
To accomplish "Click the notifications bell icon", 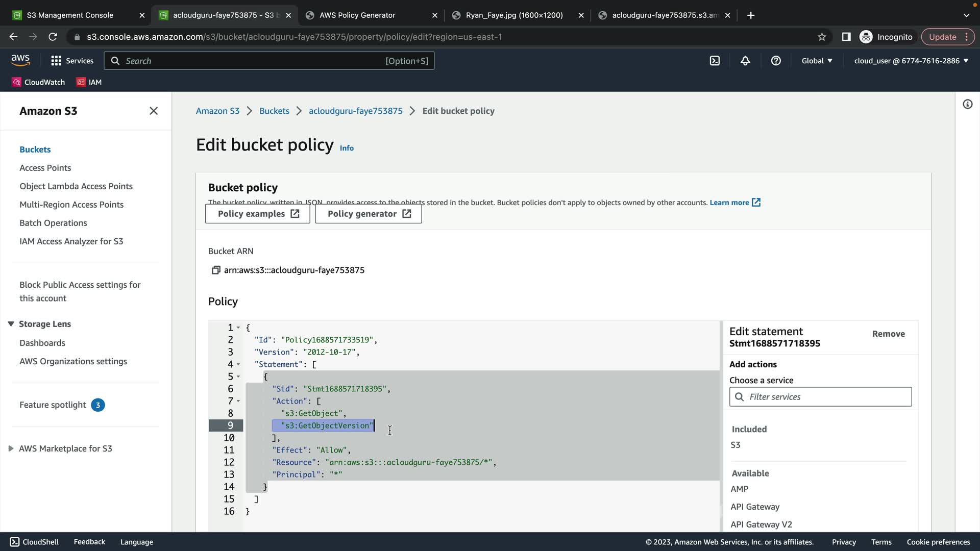I will [x=745, y=61].
